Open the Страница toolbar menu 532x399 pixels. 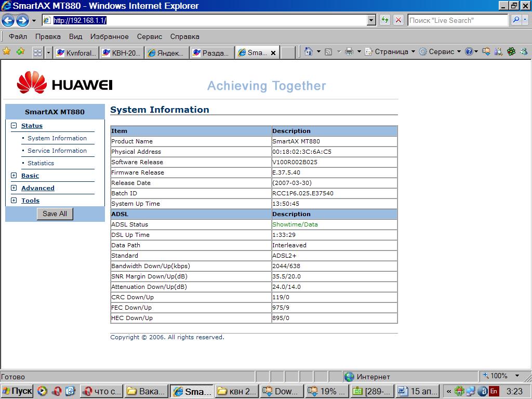pos(390,51)
